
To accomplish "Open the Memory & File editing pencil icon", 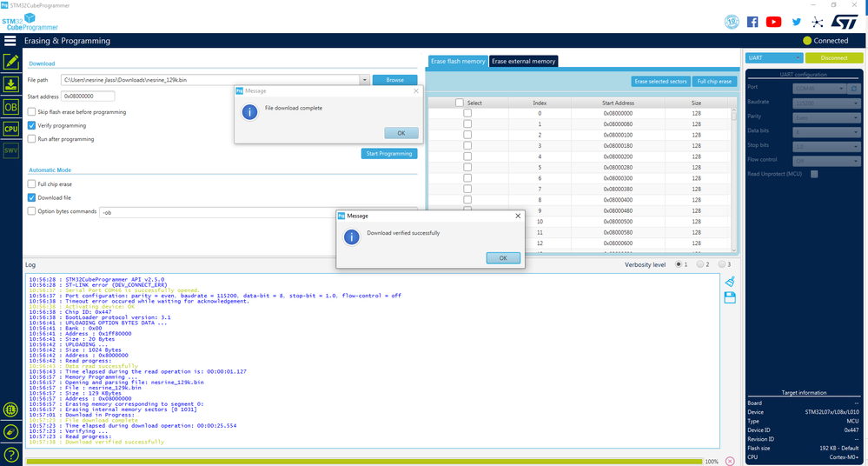I will tap(11, 62).
